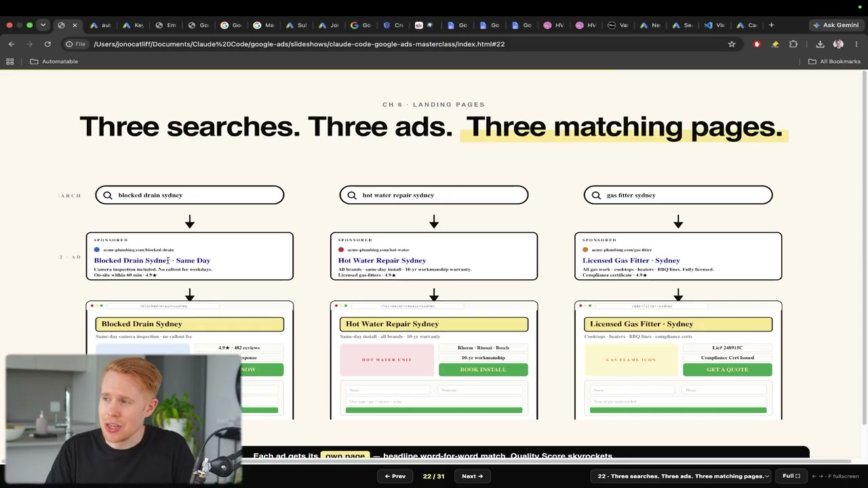The width and height of the screenshot is (868, 488).
Task: Click the 'Compliance Cert Issued' label
Action: tap(727, 358)
